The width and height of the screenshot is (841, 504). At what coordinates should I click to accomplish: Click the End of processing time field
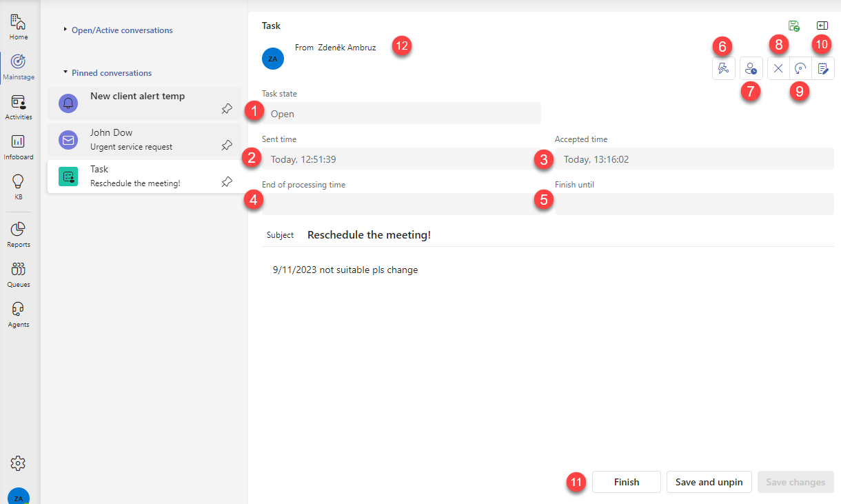pos(401,205)
